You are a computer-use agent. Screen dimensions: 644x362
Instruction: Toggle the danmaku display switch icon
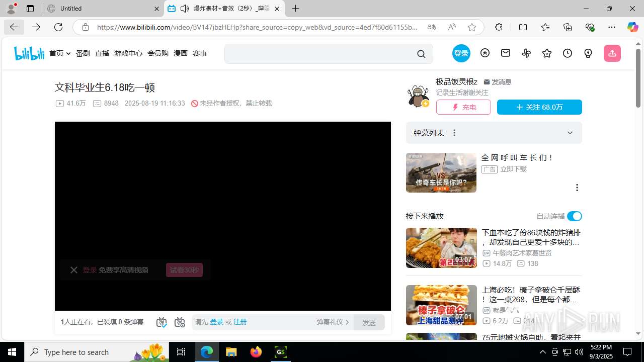162,322
